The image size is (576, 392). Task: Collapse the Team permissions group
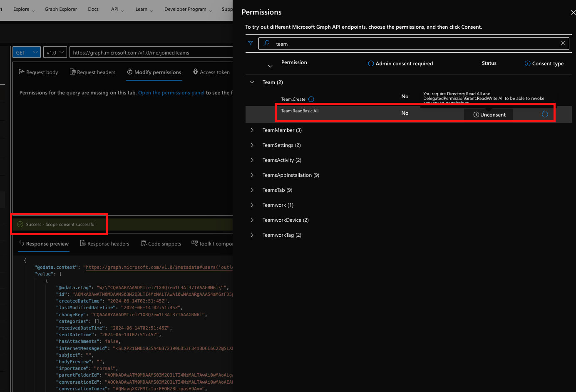coord(251,82)
